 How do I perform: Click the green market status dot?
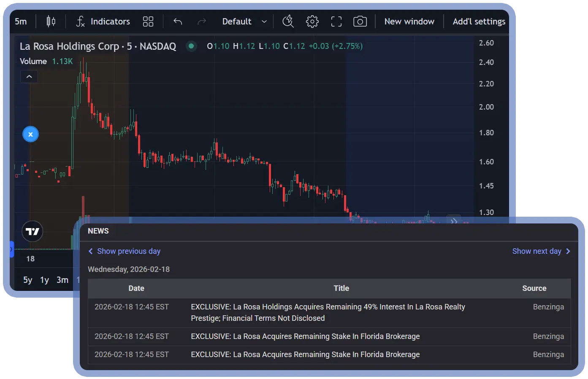click(x=191, y=46)
